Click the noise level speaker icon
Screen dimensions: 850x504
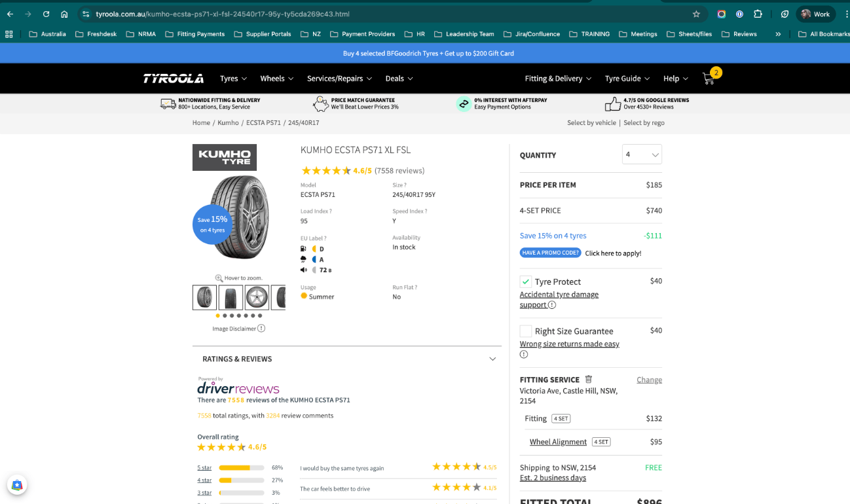click(x=303, y=270)
